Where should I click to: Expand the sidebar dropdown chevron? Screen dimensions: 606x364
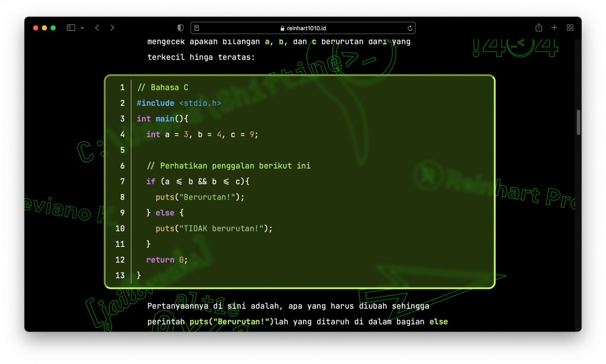point(82,28)
